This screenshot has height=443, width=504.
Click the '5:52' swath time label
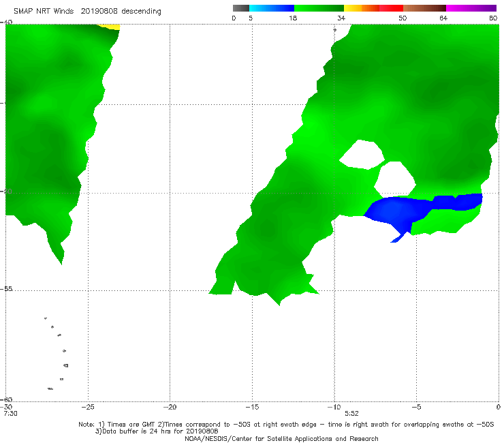[351, 414]
